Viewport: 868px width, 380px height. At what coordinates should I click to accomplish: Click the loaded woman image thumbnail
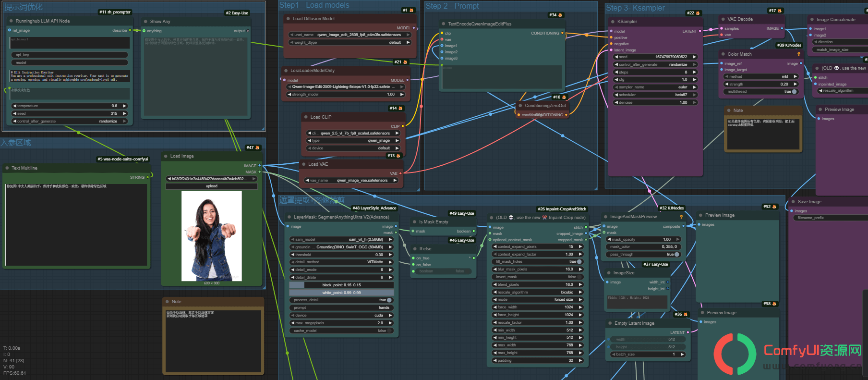pyautogui.click(x=211, y=236)
